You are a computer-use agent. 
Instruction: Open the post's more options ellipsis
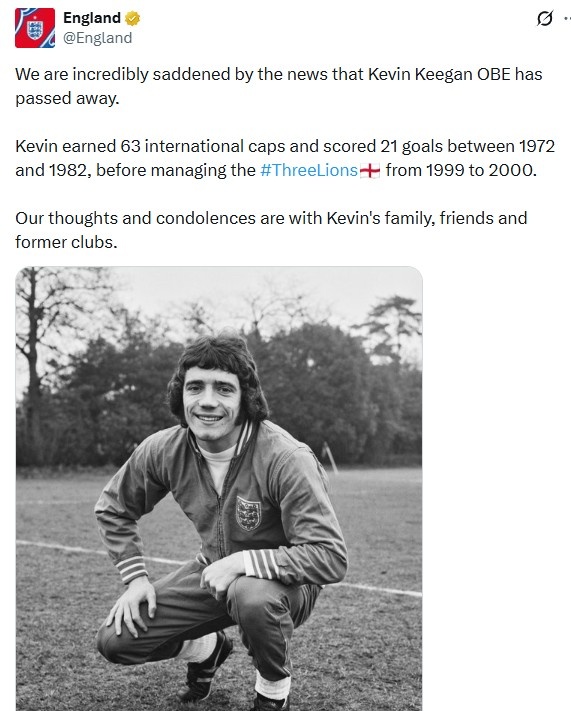point(567,19)
